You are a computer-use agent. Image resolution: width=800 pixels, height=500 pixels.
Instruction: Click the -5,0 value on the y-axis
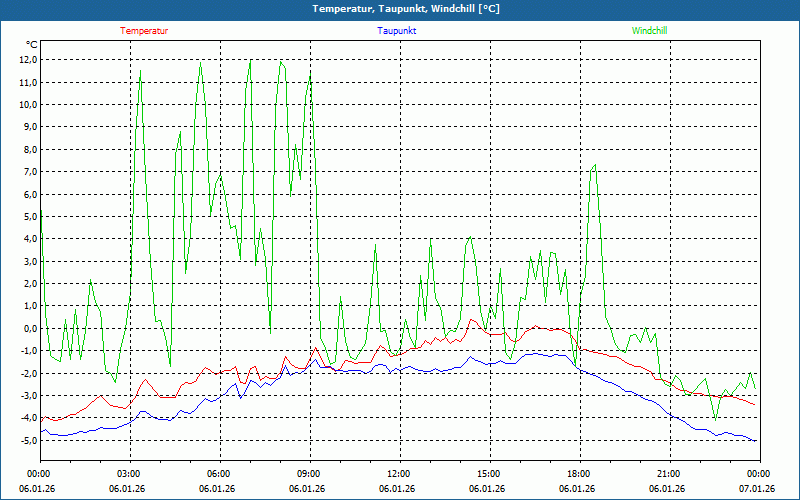[x=27, y=441]
